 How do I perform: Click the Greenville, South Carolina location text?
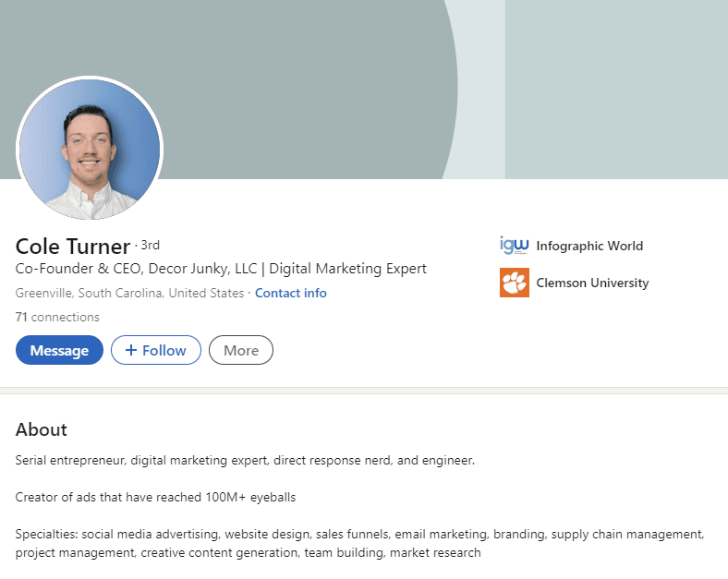129,294
